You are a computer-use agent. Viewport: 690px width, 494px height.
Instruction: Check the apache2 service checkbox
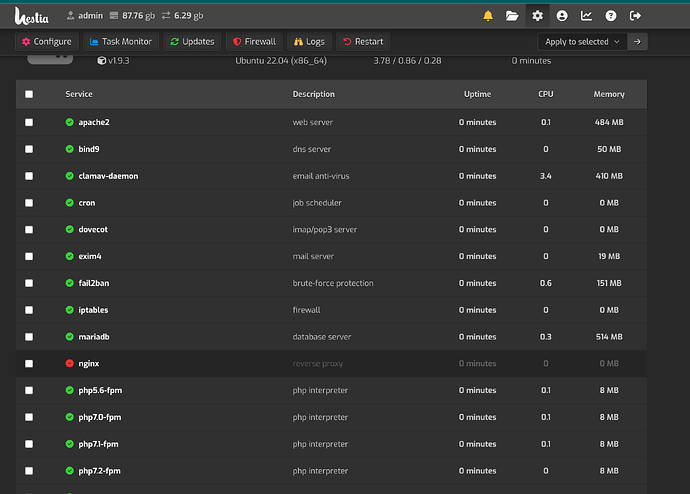pos(29,122)
